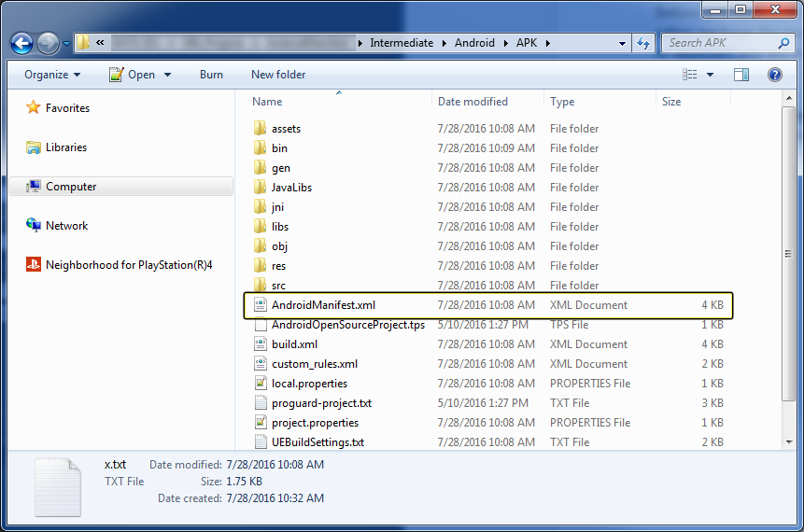Click New folder in the toolbar

pyautogui.click(x=278, y=75)
